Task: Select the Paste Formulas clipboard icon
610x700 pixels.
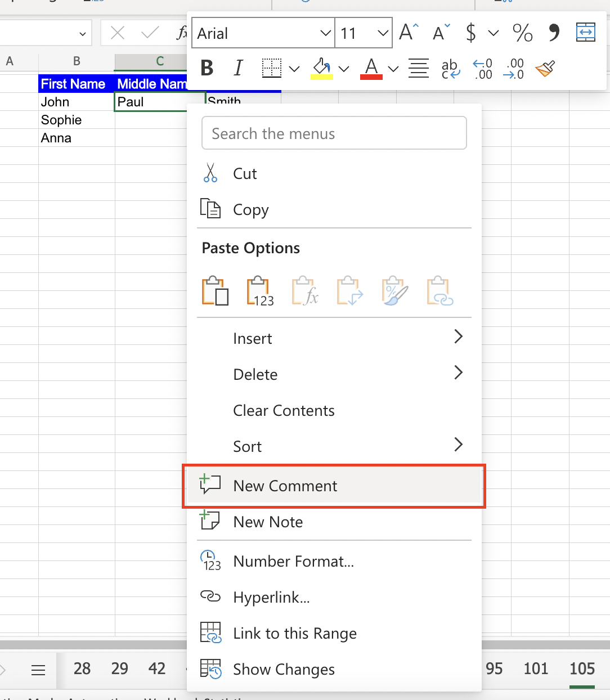Action: 304,290
